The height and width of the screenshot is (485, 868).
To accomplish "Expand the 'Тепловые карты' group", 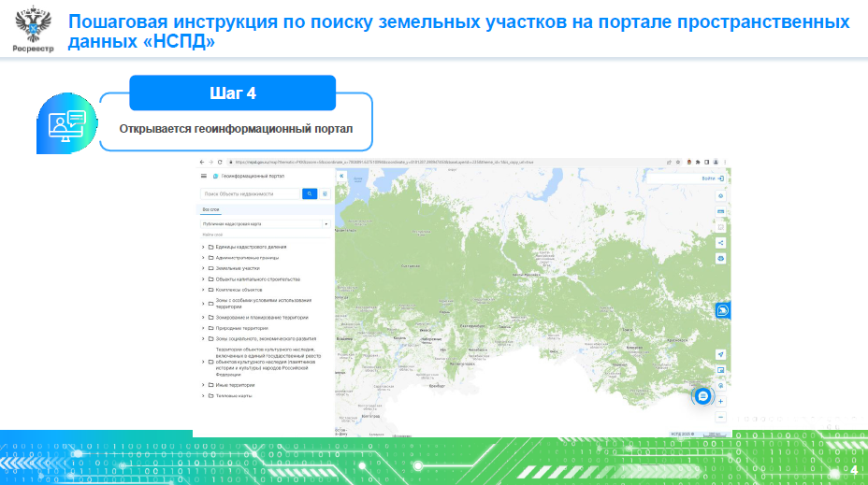I will (203, 396).
